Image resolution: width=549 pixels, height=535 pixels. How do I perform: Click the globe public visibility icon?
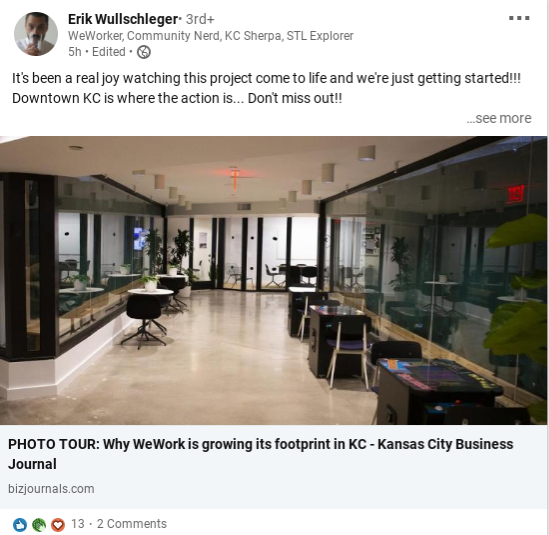pyautogui.click(x=144, y=52)
